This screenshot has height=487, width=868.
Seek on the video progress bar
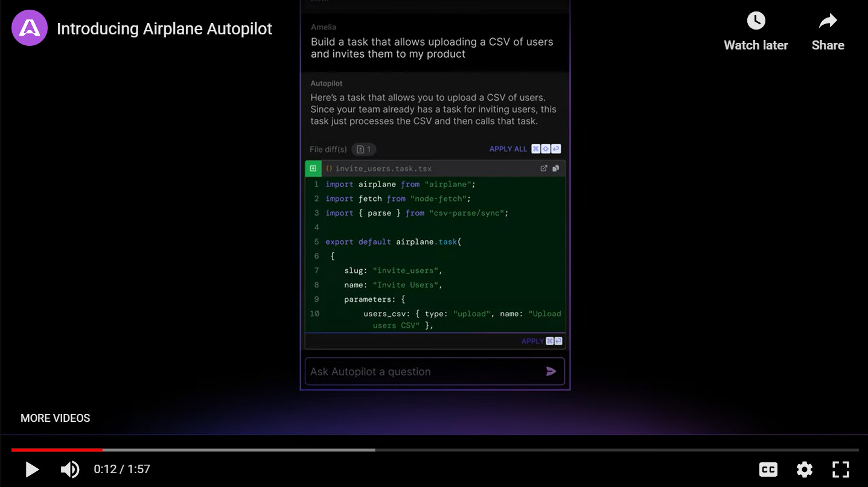435,450
